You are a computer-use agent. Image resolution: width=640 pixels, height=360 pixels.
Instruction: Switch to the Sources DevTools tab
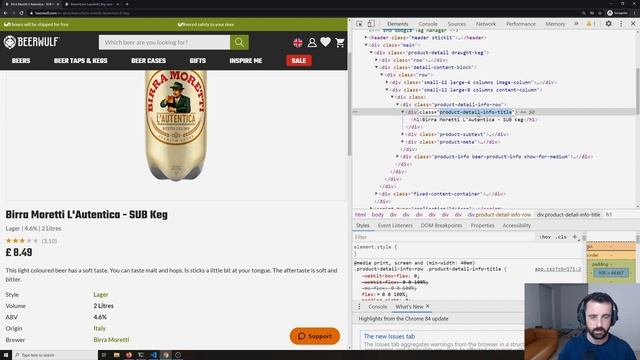pyautogui.click(x=456, y=24)
